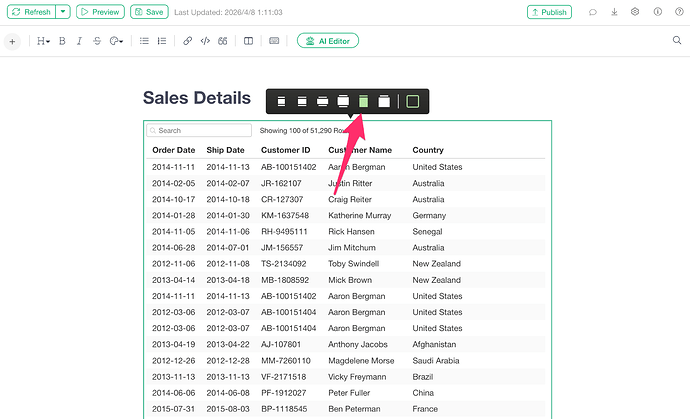Click the table Search field
The image size is (690, 419).
click(199, 130)
